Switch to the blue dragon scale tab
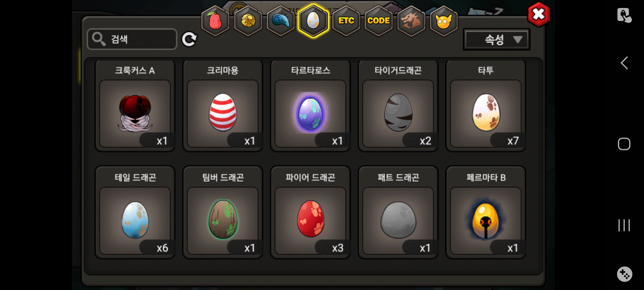The image size is (644, 290). click(x=281, y=21)
